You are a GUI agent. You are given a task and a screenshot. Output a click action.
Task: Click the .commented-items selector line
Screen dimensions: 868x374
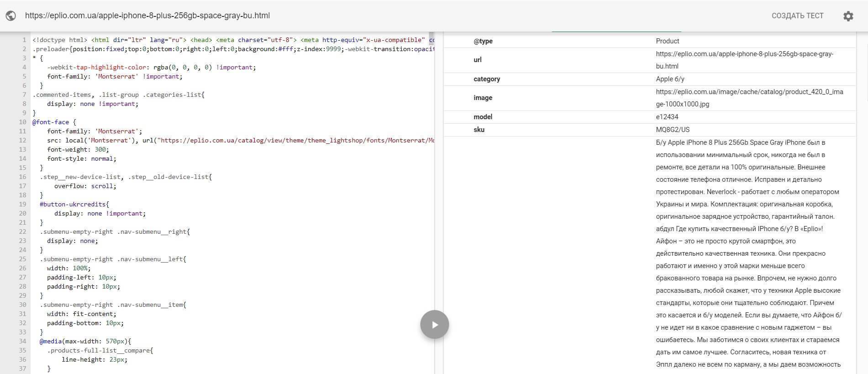[118, 95]
